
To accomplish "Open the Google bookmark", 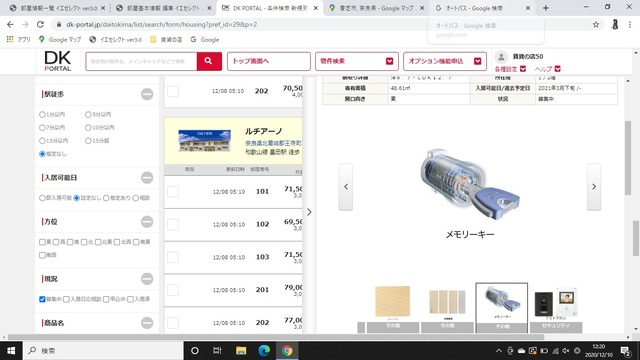I will pyautogui.click(x=205, y=40).
